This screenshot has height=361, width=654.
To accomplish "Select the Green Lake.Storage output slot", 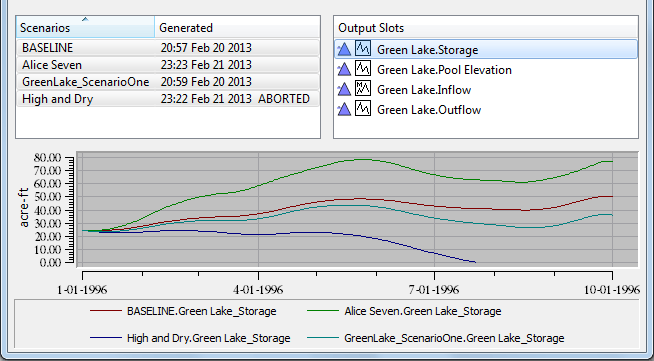I will 486,49.
